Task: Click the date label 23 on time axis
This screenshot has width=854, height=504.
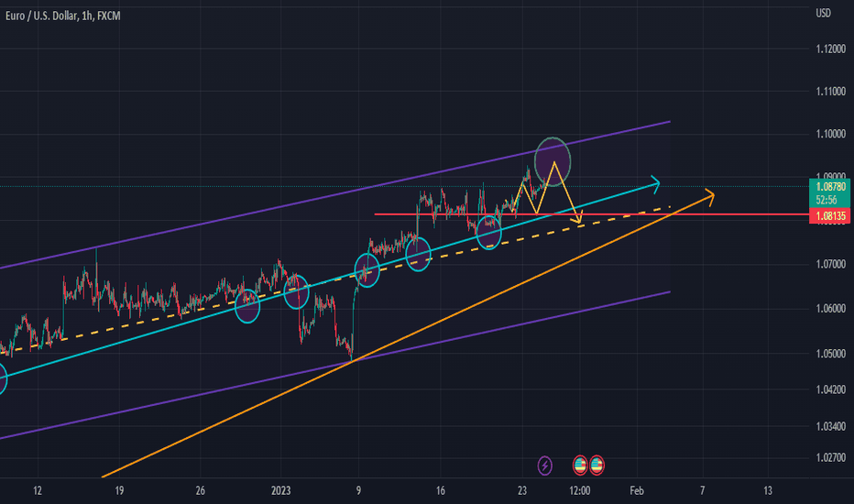Action: pyautogui.click(x=521, y=490)
